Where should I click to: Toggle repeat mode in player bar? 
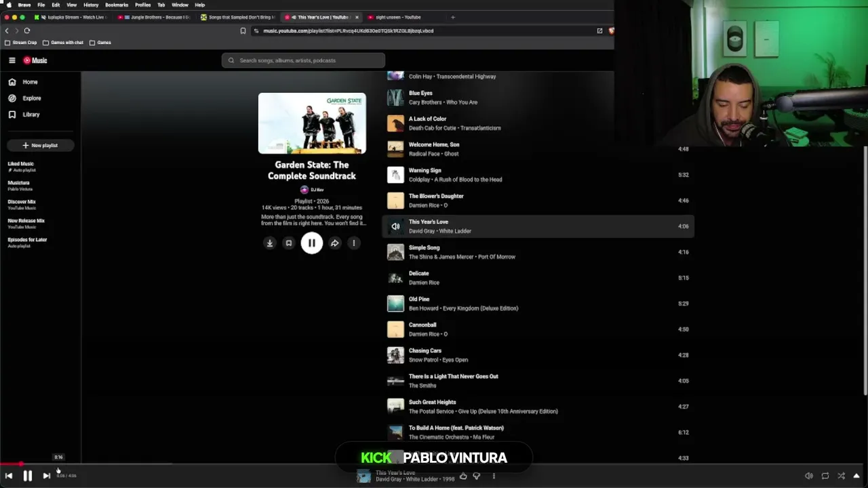click(825, 476)
